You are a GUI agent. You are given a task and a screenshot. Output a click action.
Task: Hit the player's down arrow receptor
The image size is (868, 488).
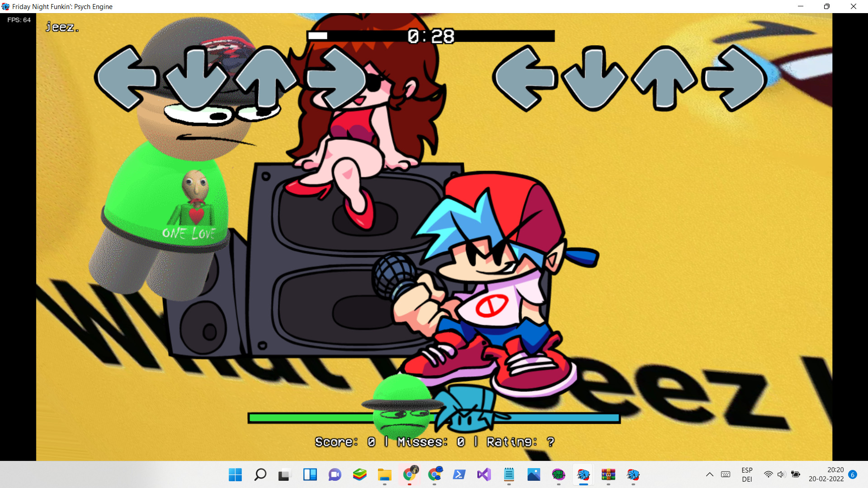click(594, 78)
